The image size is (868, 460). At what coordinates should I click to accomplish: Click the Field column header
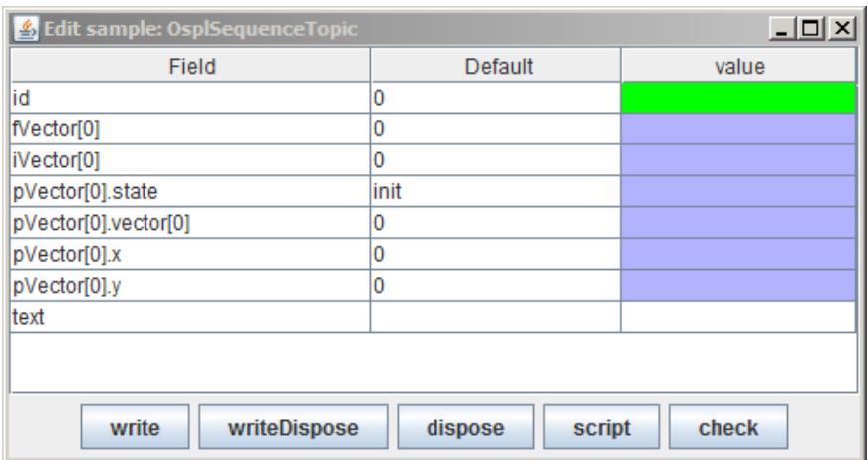(190, 66)
